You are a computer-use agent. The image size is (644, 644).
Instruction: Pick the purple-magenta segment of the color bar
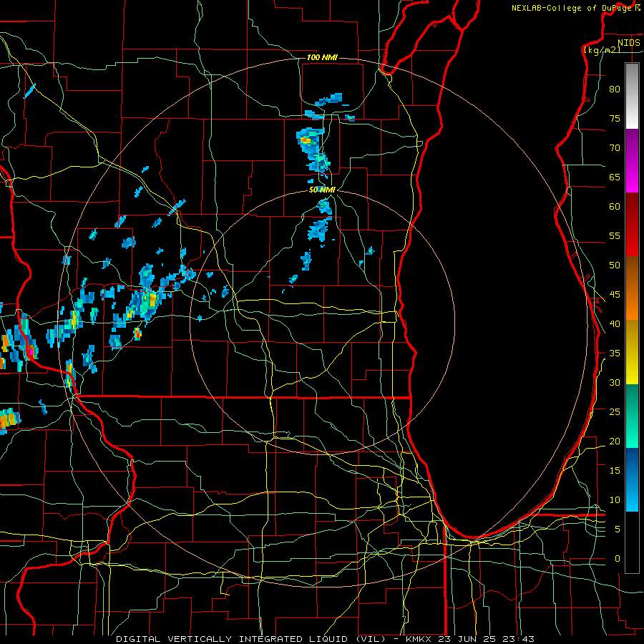632,161
